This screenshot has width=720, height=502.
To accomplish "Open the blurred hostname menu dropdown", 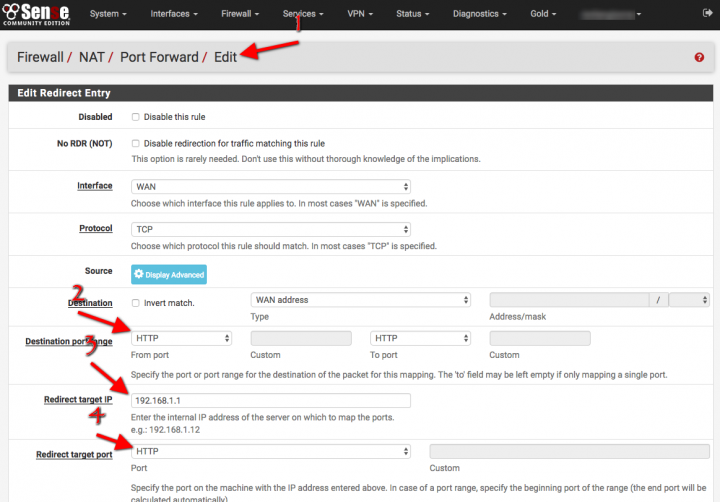I will (611, 14).
